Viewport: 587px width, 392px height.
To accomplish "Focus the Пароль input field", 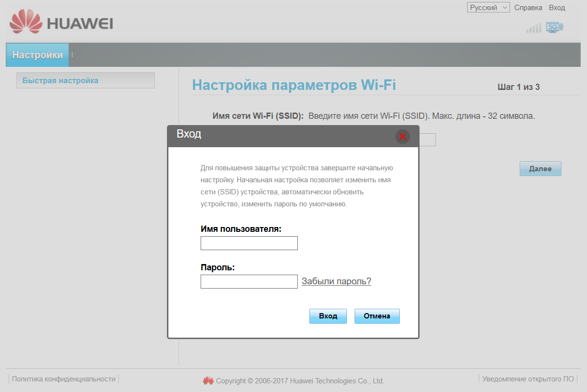I will (249, 282).
